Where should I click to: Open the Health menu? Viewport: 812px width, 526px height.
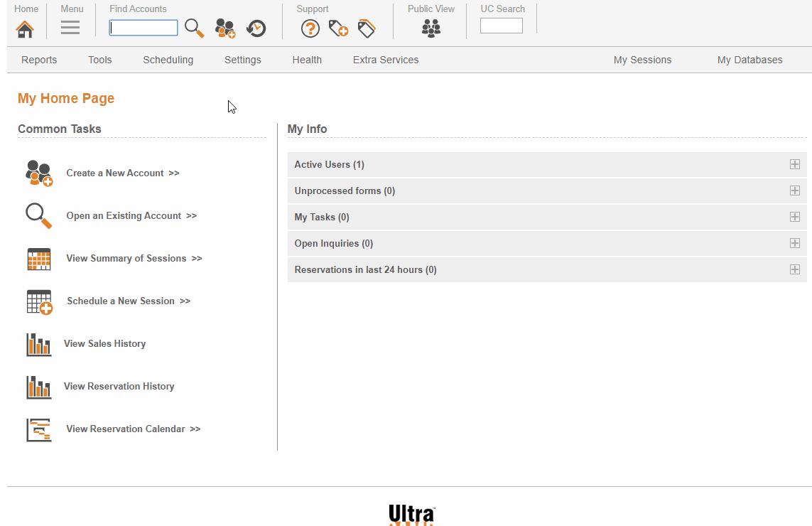[x=307, y=60]
